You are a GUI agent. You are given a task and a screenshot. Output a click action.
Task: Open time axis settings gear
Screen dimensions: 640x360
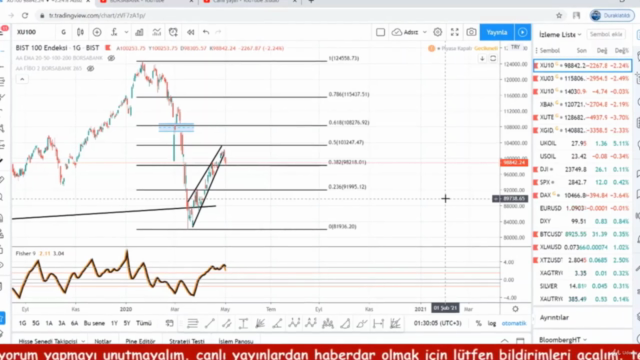(516, 309)
